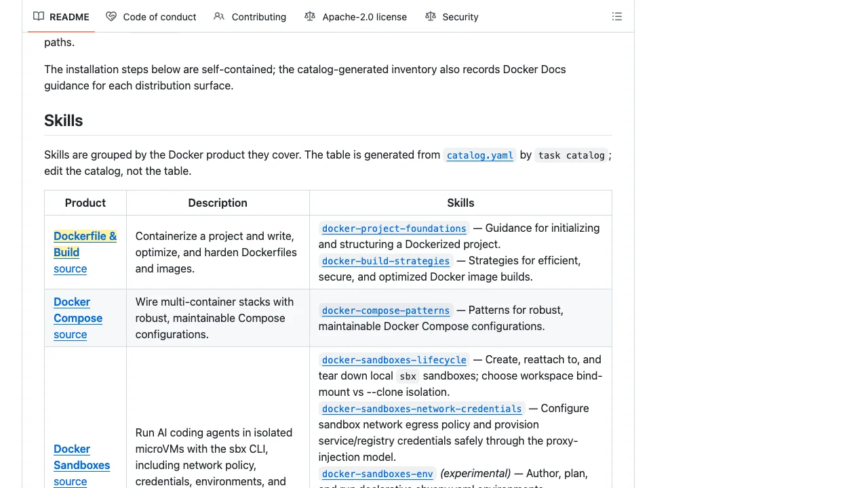Click the Code of conduct heart icon
The image size is (868, 488).
click(111, 16)
